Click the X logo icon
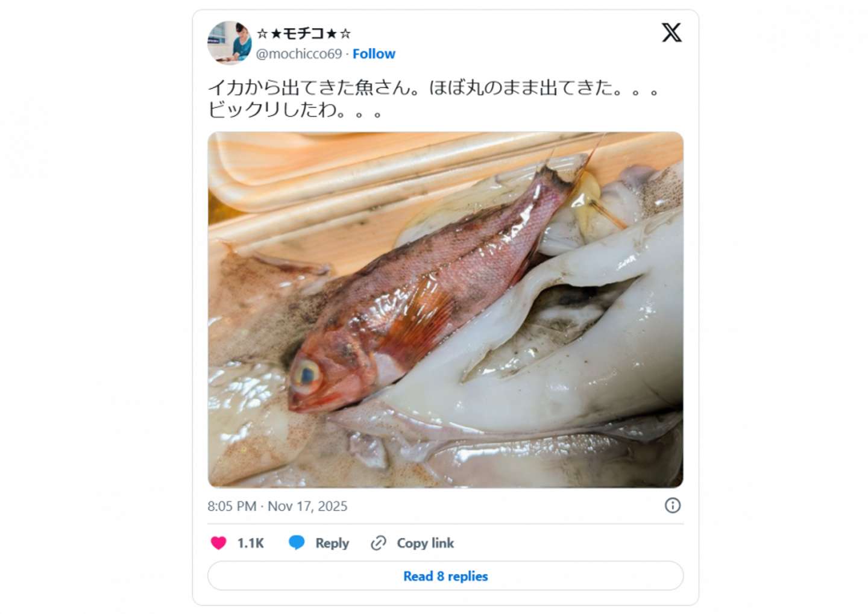The width and height of the screenshot is (868, 614). 671,33
